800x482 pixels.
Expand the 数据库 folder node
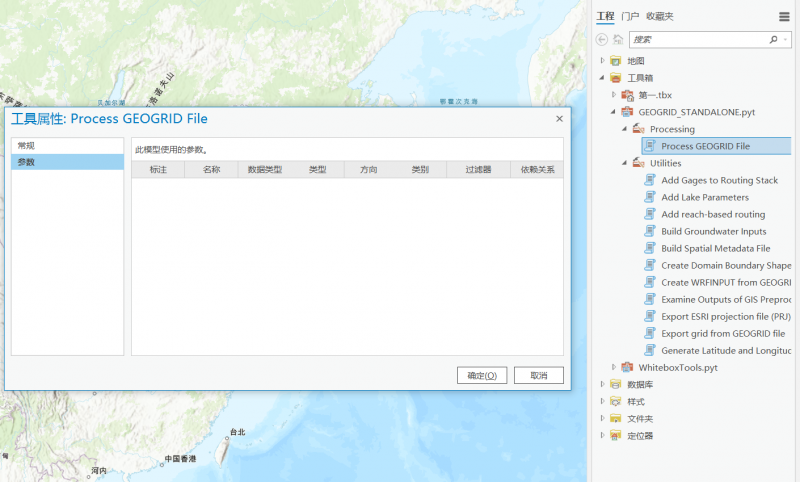[x=602, y=384]
